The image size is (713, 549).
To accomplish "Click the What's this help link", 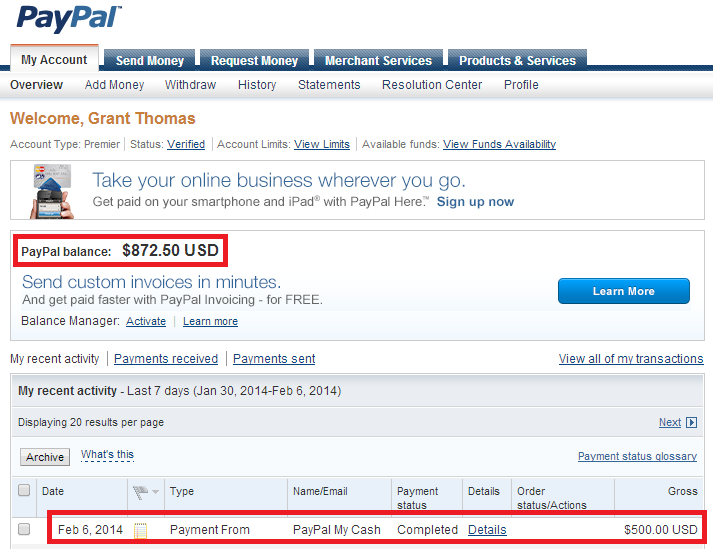I will point(107,454).
